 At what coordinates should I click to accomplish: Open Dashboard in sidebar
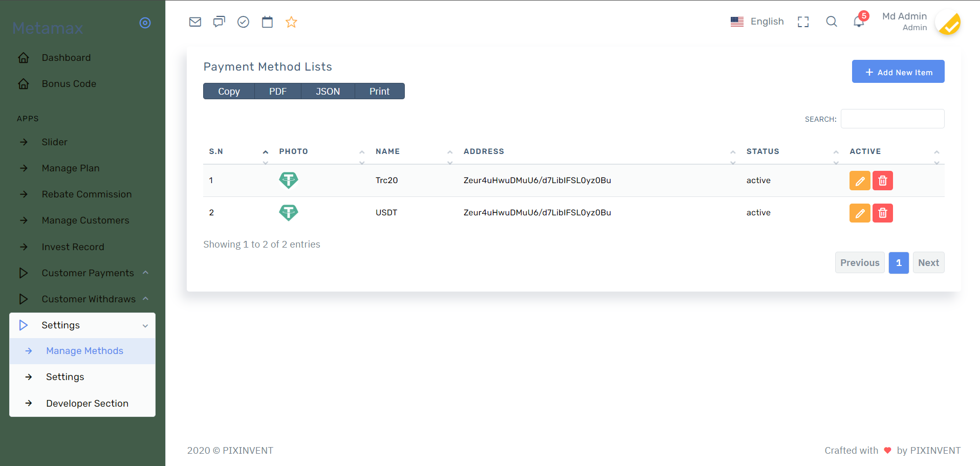click(x=66, y=58)
